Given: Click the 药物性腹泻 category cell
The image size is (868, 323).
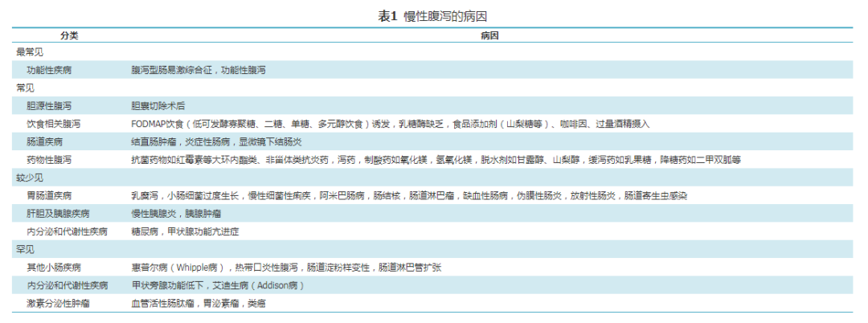Looking at the screenshot, I should pos(49,160).
